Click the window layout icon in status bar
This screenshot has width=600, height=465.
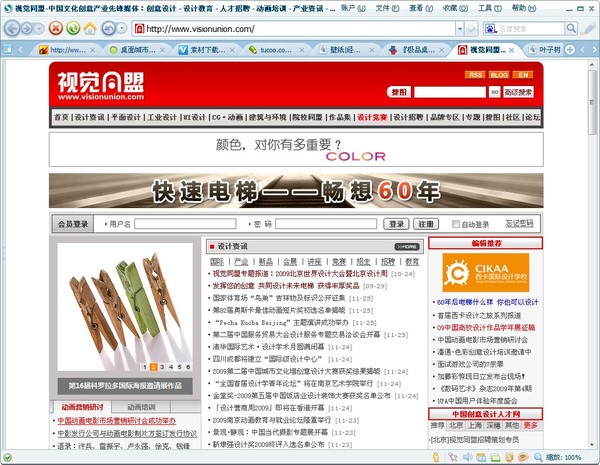point(481,457)
